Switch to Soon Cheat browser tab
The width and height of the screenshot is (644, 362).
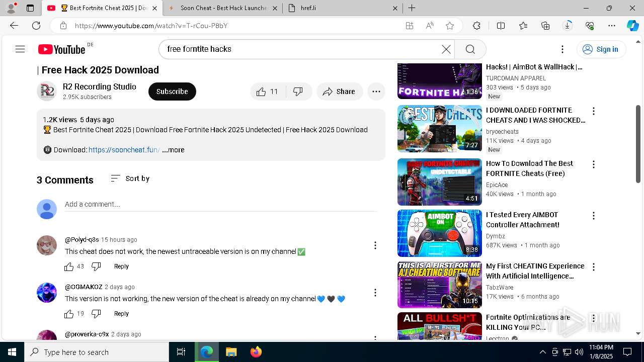(x=223, y=8)
